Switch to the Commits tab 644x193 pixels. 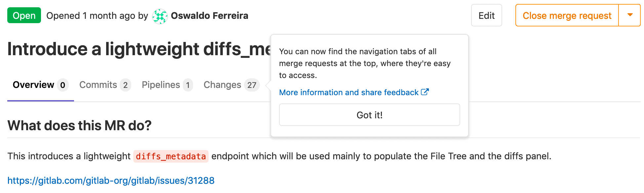click(x=98, y=85)
